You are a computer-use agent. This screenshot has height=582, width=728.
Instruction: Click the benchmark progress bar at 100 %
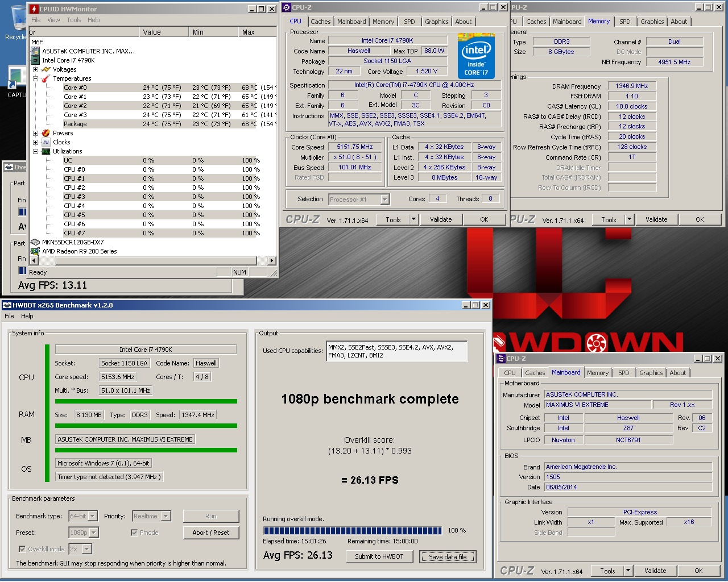pos(353,531)
